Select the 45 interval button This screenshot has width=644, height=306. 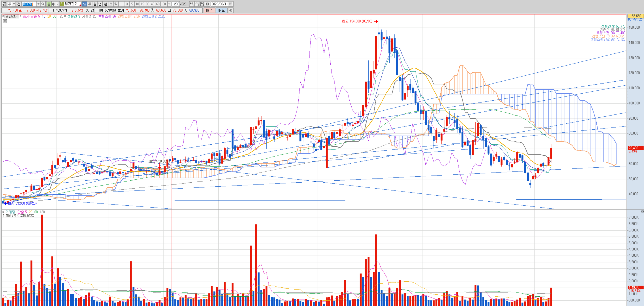153,4
